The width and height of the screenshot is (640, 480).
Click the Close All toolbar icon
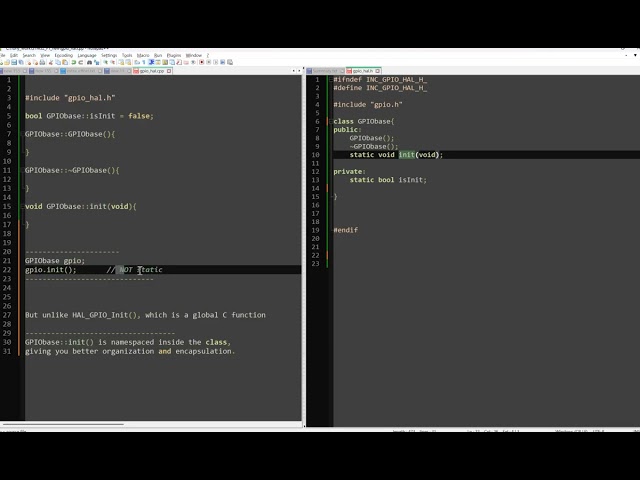[x=36, y=62]
